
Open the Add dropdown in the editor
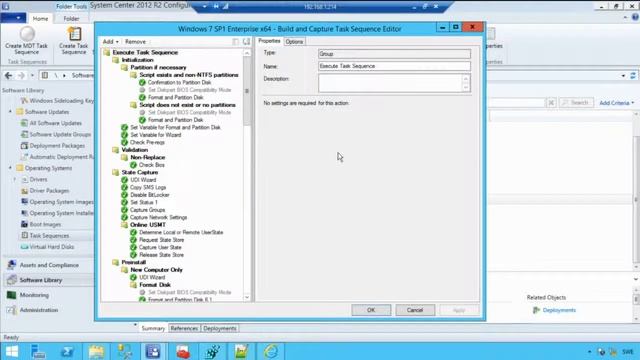click(x=111, y=42)
